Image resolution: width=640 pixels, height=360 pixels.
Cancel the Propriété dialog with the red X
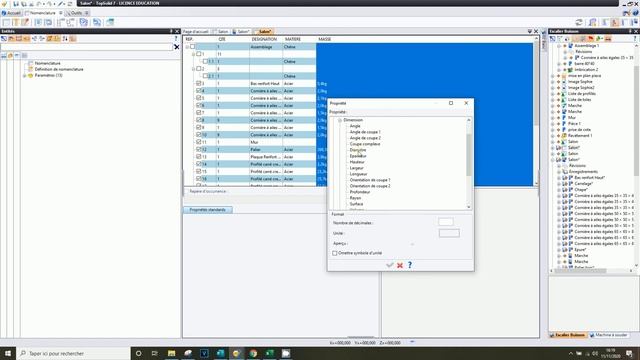click(400, 265)
